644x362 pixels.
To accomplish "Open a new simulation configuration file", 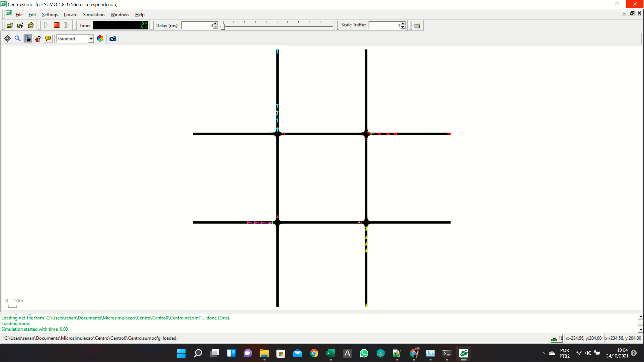I will tap(10, 25).
